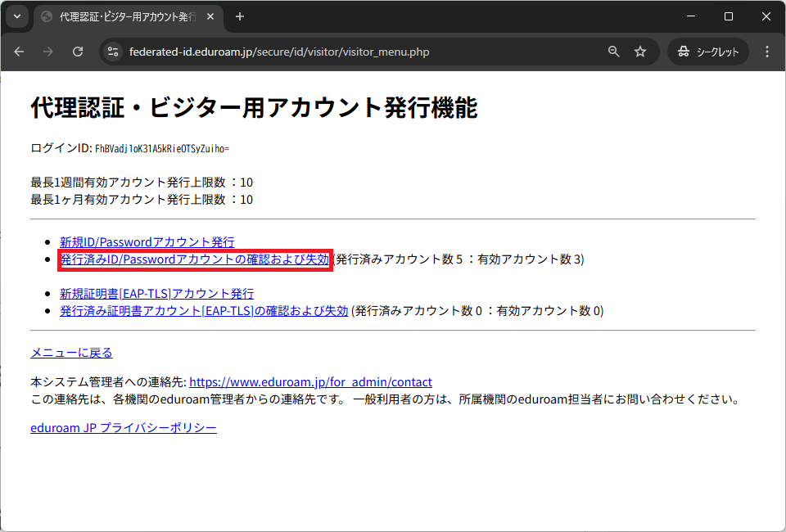Click メニューに戻る link
The image size is (786, 532).
[x=71, y=353]
